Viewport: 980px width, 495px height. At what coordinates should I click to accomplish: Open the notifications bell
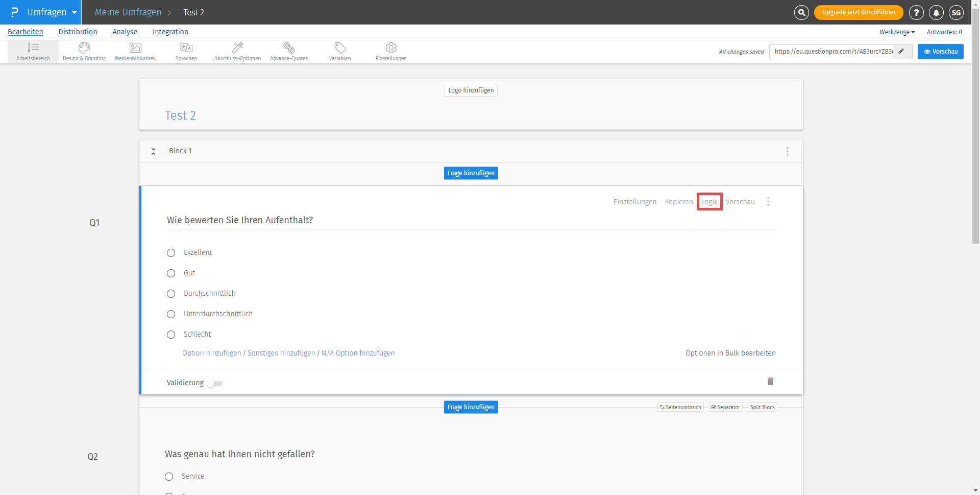(936, 12)
